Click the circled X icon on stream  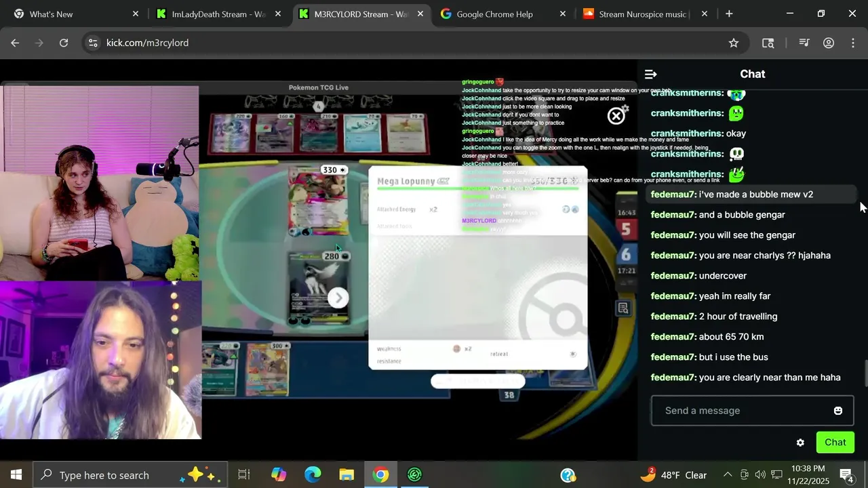[x=616, y=116]
